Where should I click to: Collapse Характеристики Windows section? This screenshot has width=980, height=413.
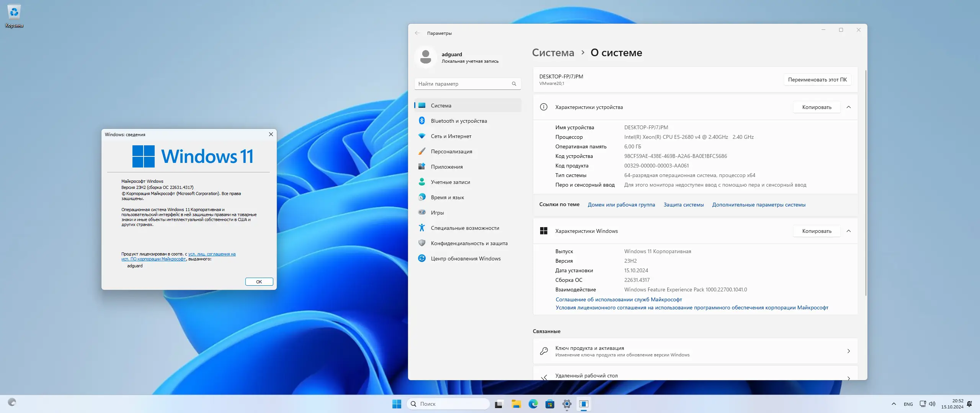(849, 231)
